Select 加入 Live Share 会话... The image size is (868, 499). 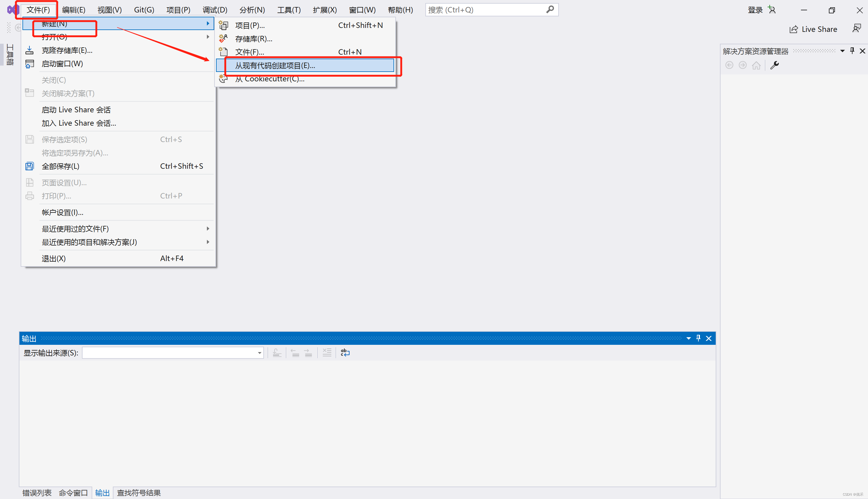pyautogui.click(x=119, y=123)
